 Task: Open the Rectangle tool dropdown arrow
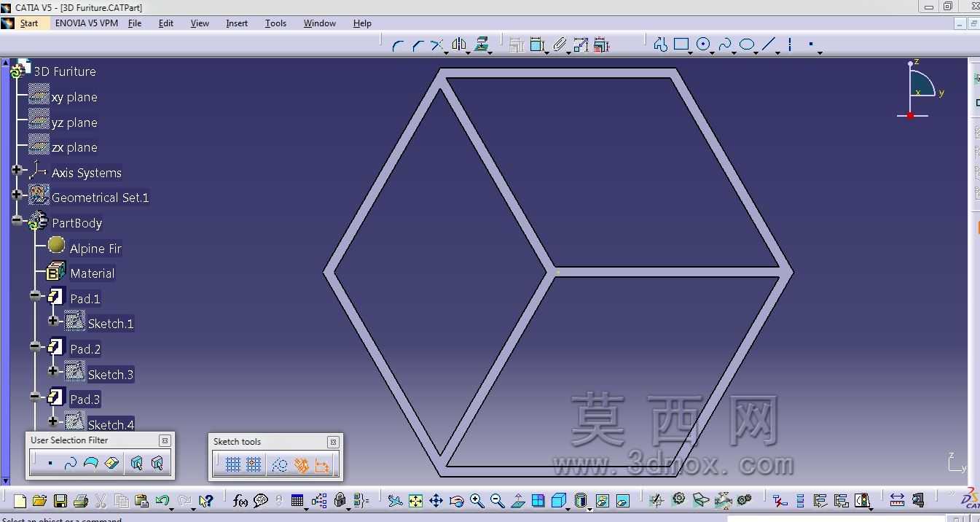tap(691, 52)
